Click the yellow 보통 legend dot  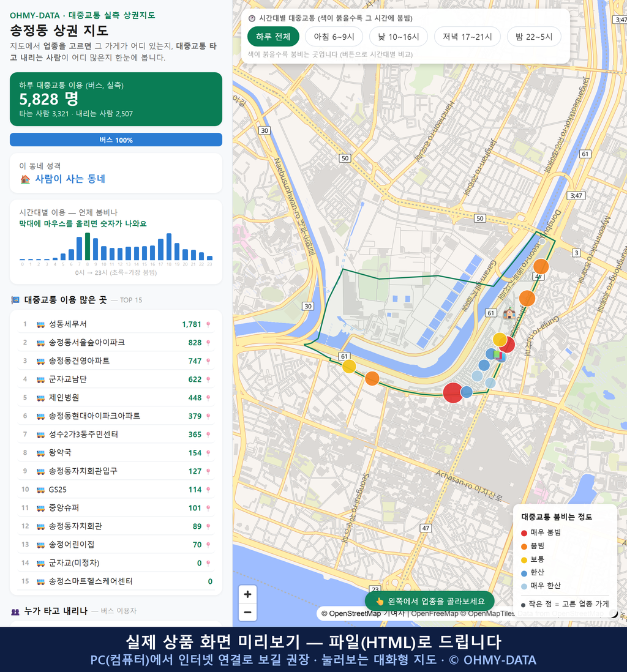click(524, 560)
